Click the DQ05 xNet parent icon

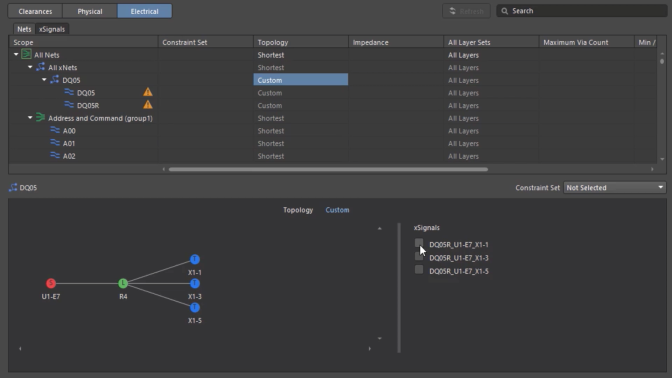tap(55, 80)
